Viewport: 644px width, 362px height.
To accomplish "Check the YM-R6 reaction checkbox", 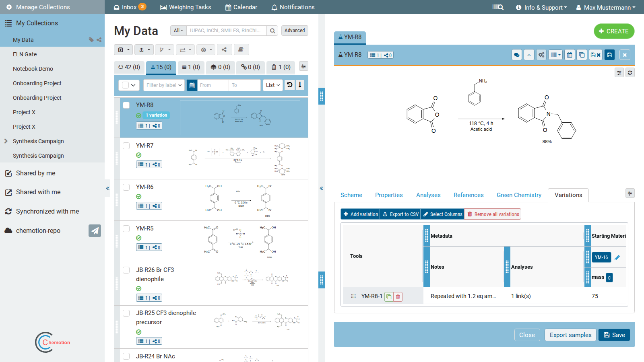I will click(x=126, y=187).
